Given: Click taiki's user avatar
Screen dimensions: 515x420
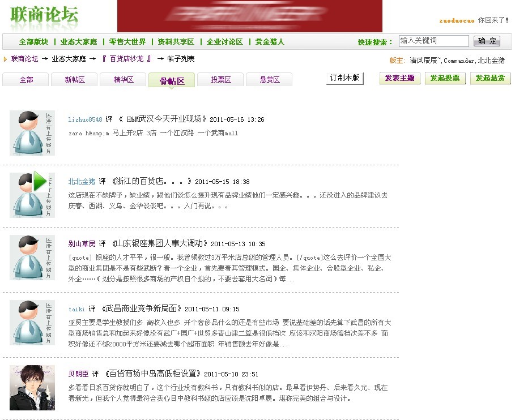Looking at the screenshot, I should click(x=32, y=323).
